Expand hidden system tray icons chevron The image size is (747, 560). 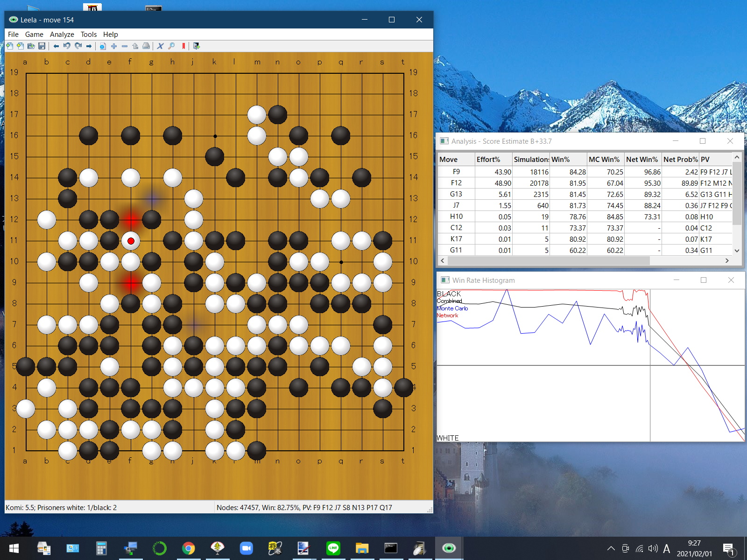coord(611,548)
